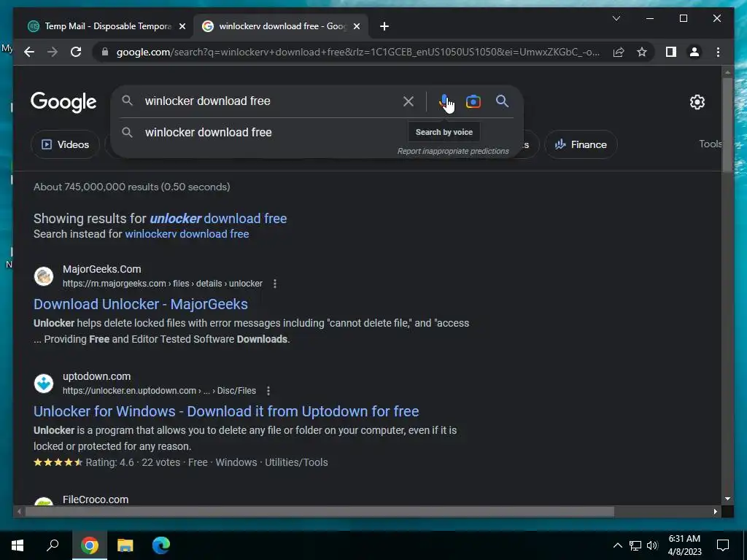This screenshot has height=560, width=747.
Task: Open the taskbar clock showing 6:31 AM
Action: click(684, 545)
